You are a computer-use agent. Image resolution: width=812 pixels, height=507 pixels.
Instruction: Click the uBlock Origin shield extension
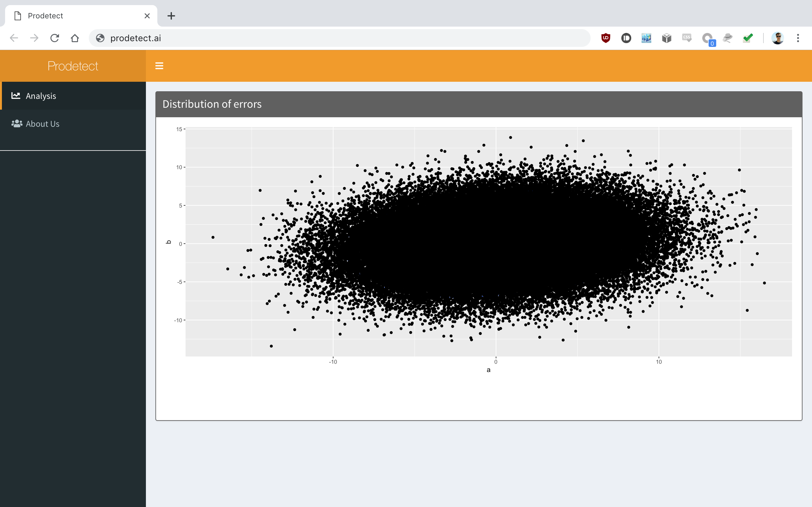point(606,38)
